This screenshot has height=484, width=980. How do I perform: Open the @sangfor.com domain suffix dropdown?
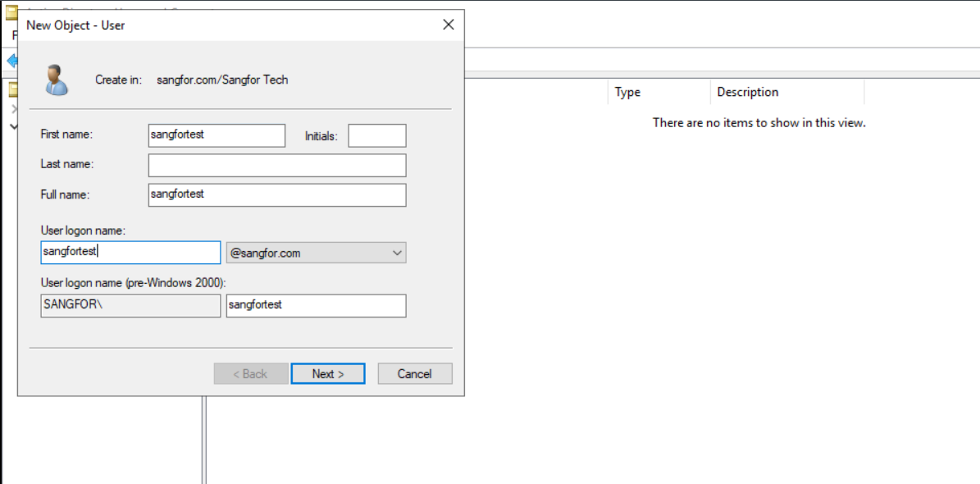(316, 253)
